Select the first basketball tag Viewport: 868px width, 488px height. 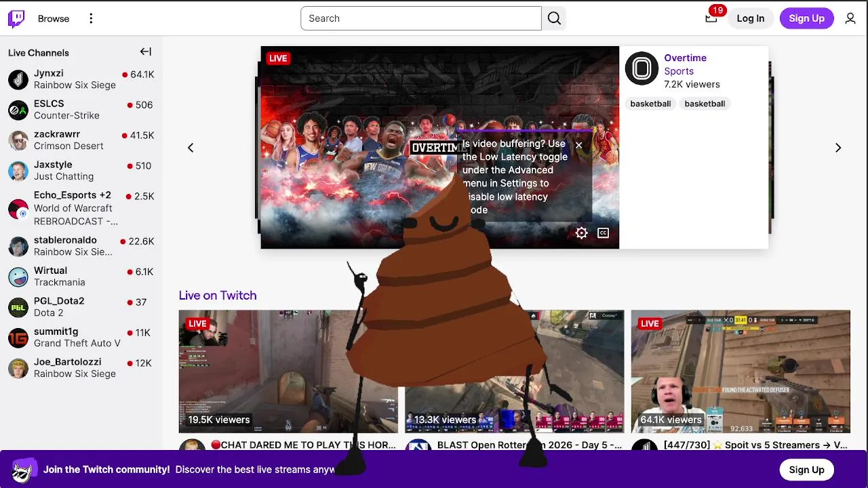point(650,104)
